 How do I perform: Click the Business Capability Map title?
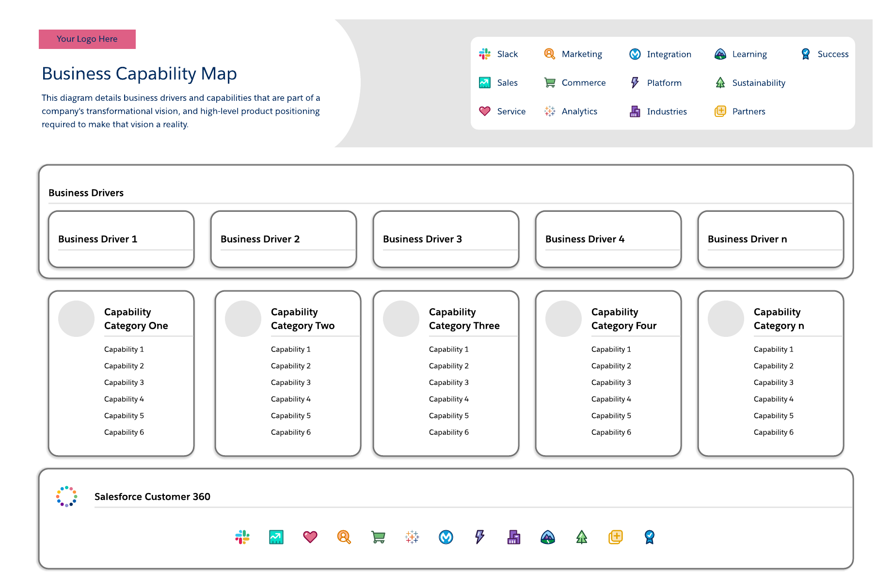tap(139, 74)
